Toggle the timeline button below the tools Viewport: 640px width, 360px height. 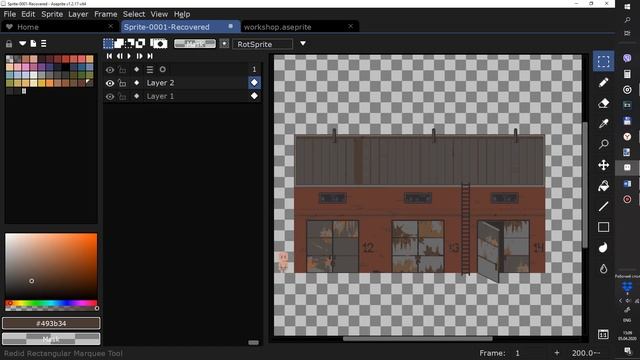[x=603, y=335]
